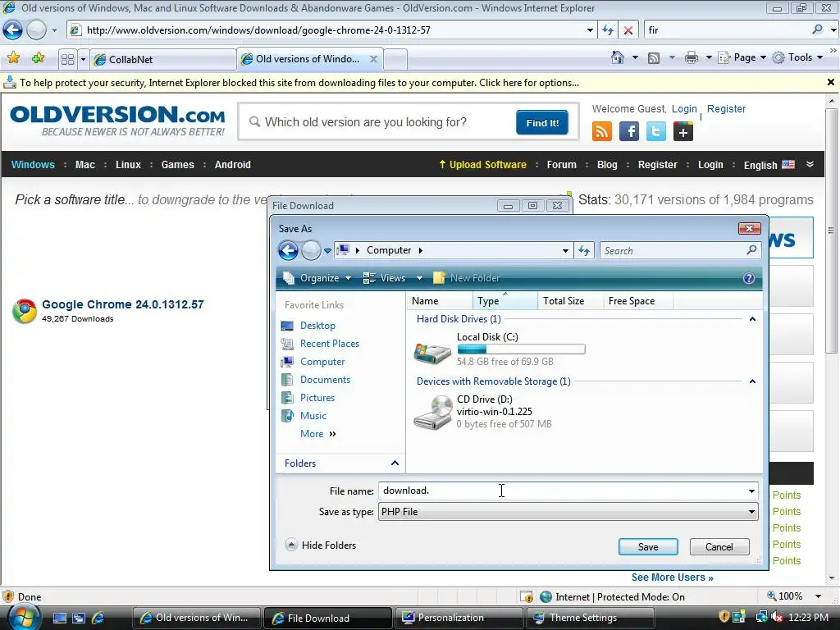The height and width of the screenshot is (630, 840).
Task: Click the Save As dialog back arrow
Action: 288,250
